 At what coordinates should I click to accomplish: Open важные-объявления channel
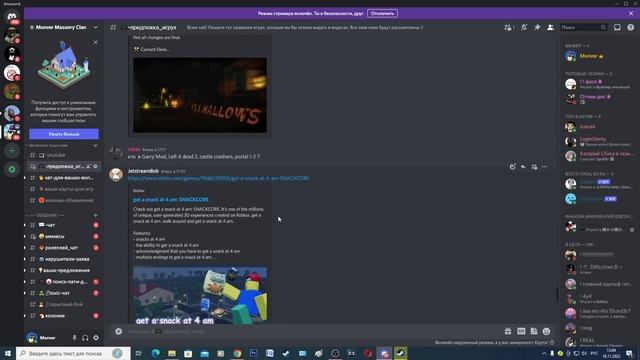[64, 200]
